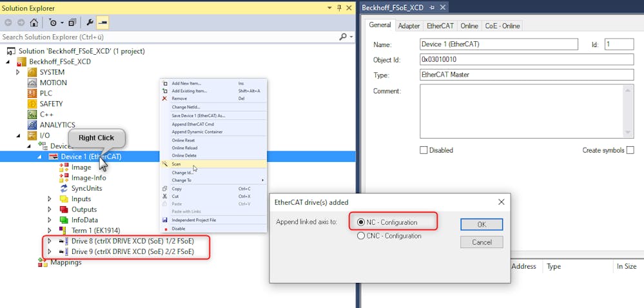Click the Name input field
Screen dimensions: 644x308
click(x=498, y=44)
